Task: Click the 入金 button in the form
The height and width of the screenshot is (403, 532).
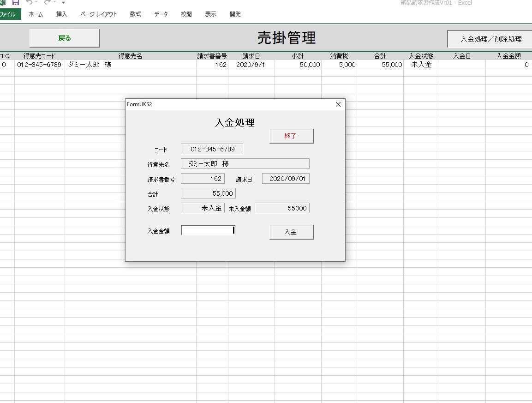Action: click(x=292, y=232)
